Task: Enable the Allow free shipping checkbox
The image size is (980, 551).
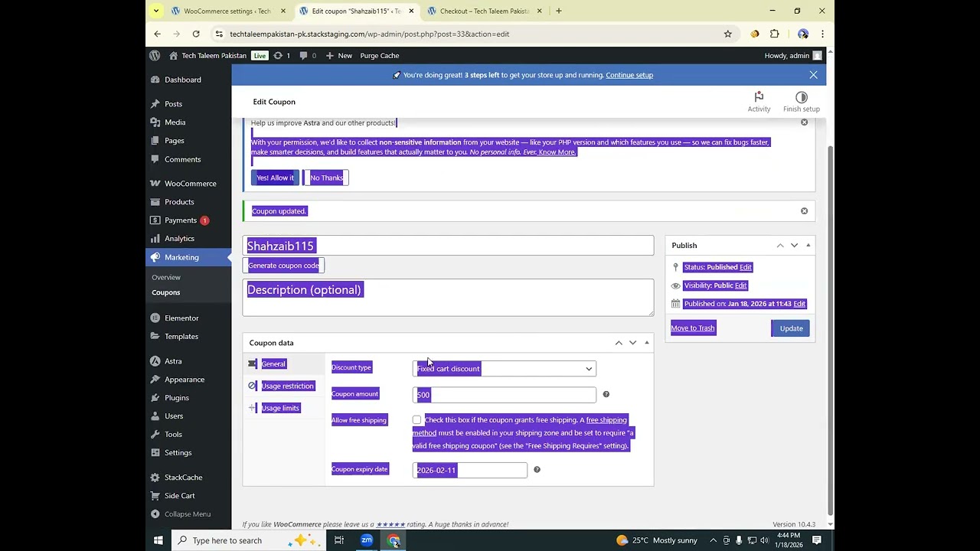Action: [416, 420]
